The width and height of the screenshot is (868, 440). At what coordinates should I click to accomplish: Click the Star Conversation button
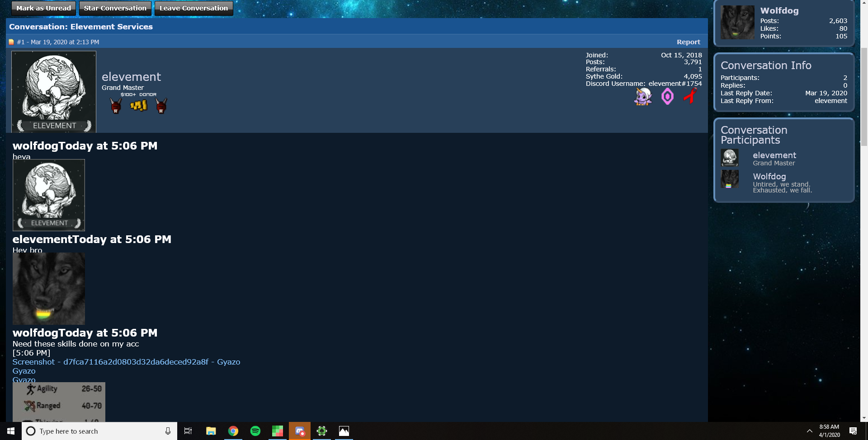point(115,8)
